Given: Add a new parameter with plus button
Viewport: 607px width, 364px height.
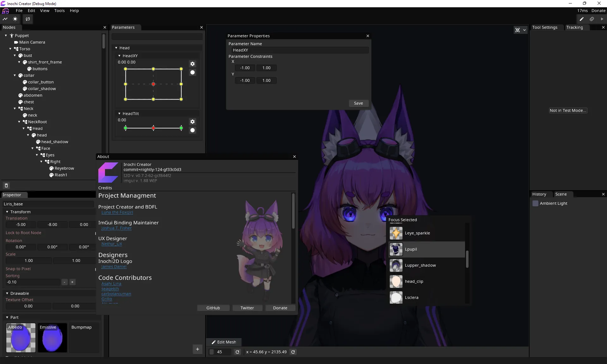Looking at the screenshot, I should (x=198, y=349).
